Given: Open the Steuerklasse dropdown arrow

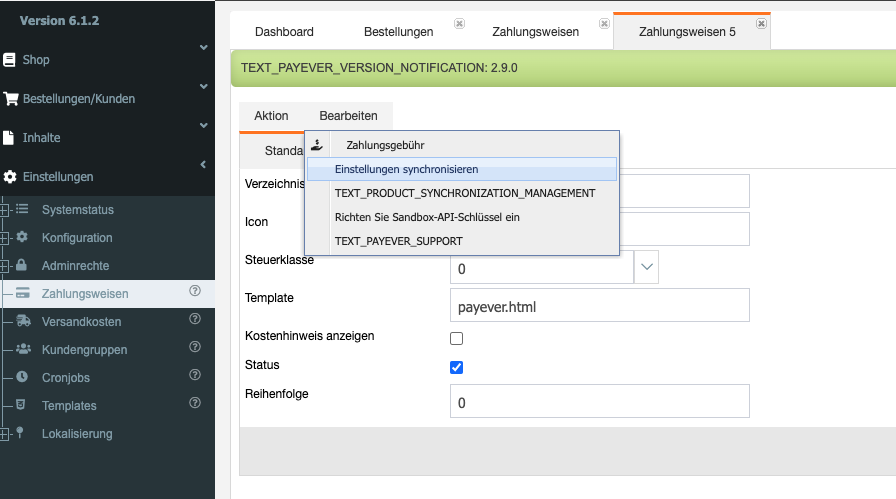Looking at the screenshot, I should coord(646,267).
